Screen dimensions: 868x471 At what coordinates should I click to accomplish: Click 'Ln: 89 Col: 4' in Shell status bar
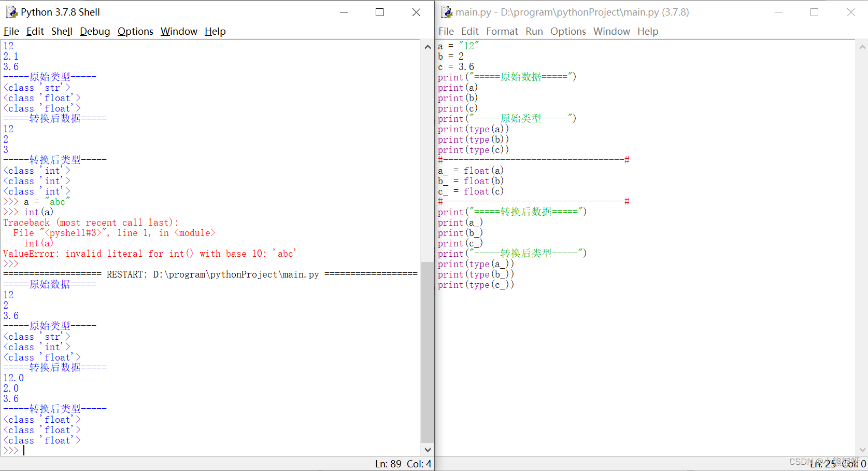pos(404,464)
